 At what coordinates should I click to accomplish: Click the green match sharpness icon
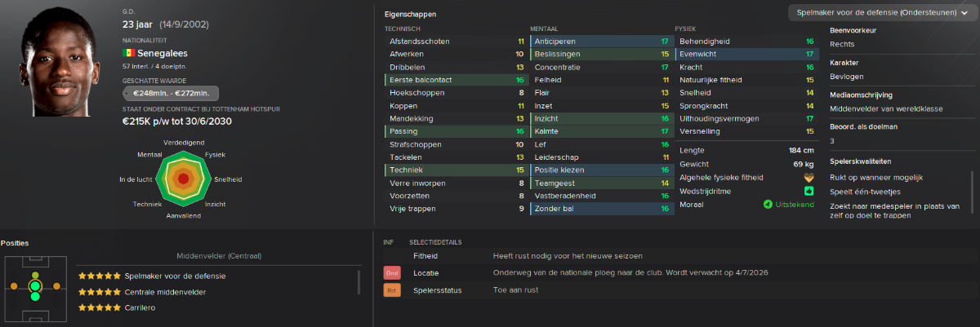tap(809, 191)
